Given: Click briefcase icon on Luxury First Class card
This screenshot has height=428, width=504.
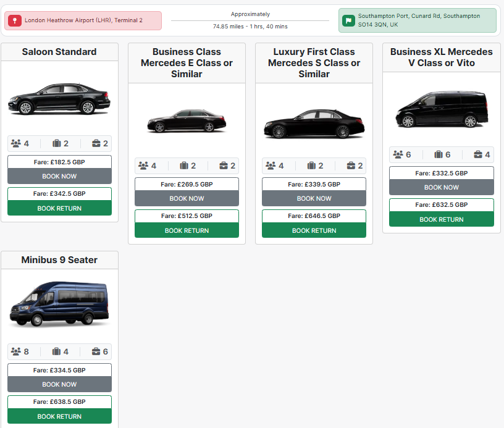Looking at the screenshot, I should click(x=351, y=166).
